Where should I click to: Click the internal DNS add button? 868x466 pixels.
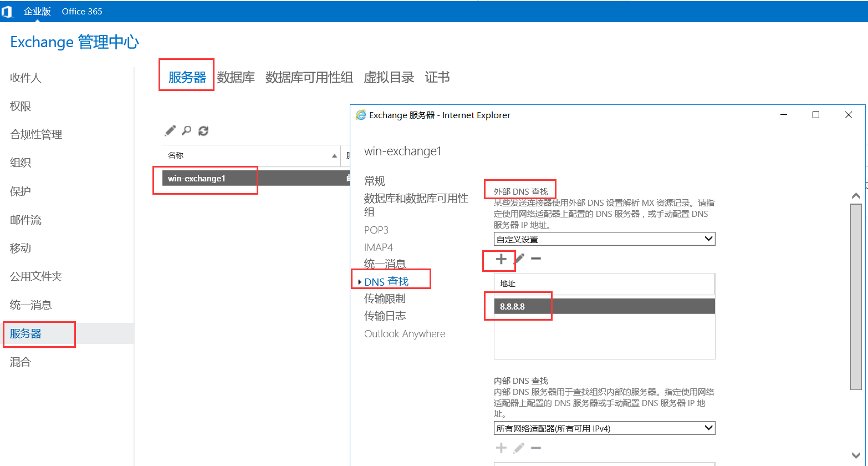[500, 448]
